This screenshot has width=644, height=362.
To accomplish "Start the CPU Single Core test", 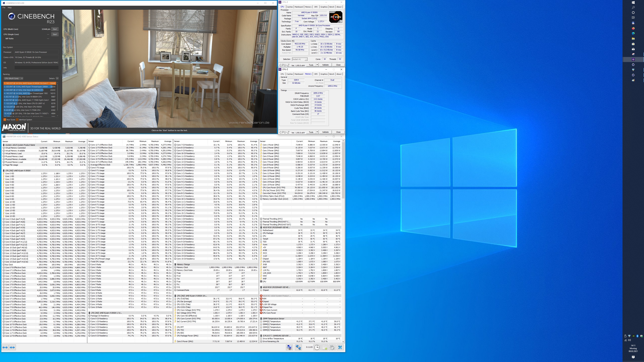I will 55,35.
